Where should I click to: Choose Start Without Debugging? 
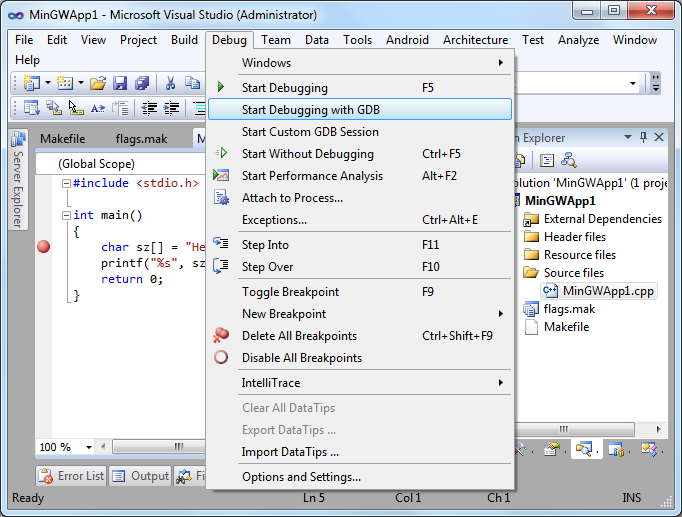(360, 153)
